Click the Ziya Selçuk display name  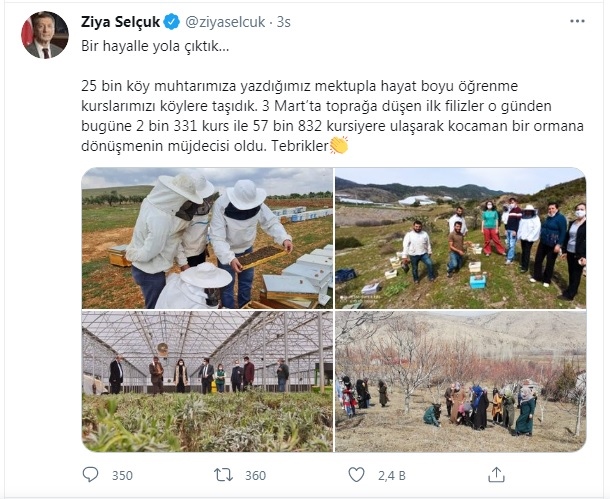click(120, 22)
